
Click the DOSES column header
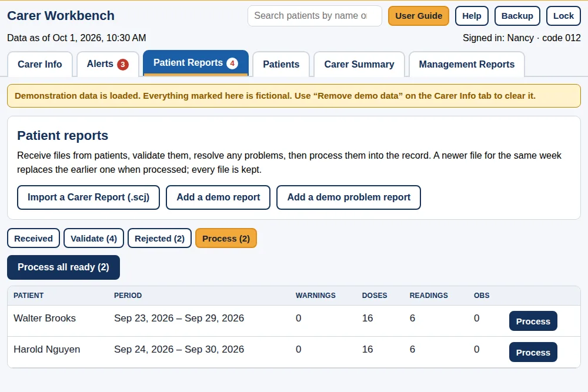[374, 295]
